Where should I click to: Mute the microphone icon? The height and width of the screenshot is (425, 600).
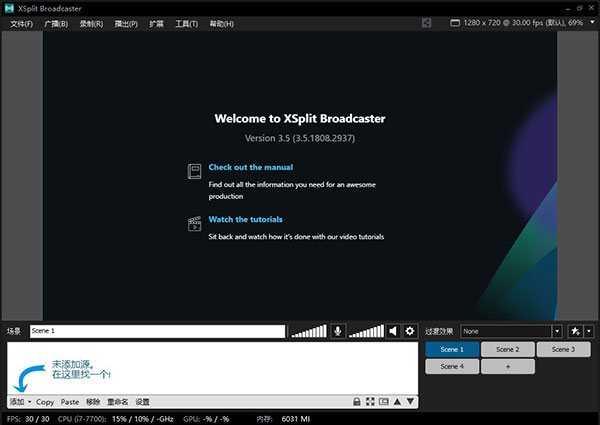[339, 331]
